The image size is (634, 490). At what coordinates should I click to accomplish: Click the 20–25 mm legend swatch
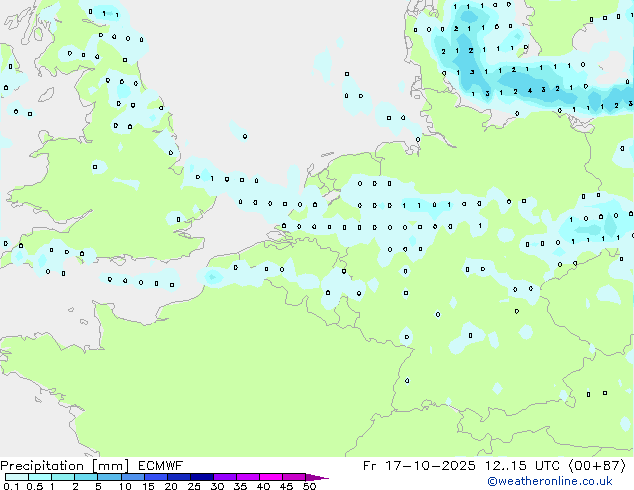click(179, 477)
